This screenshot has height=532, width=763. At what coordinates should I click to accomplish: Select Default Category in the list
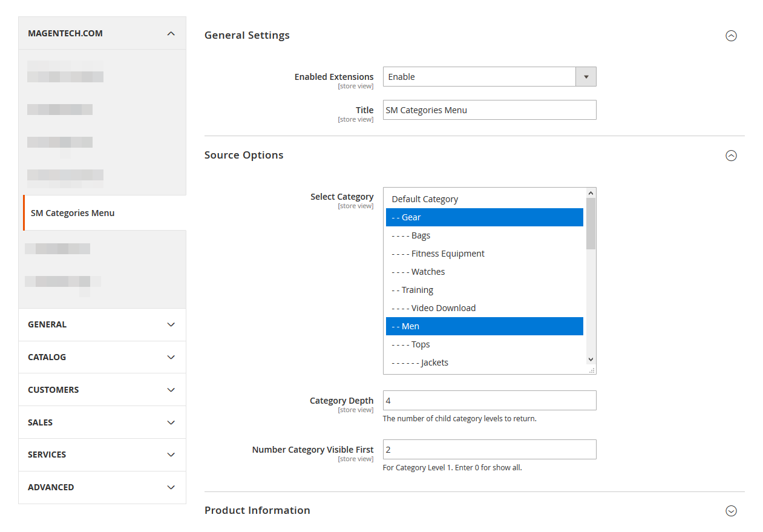425,199
